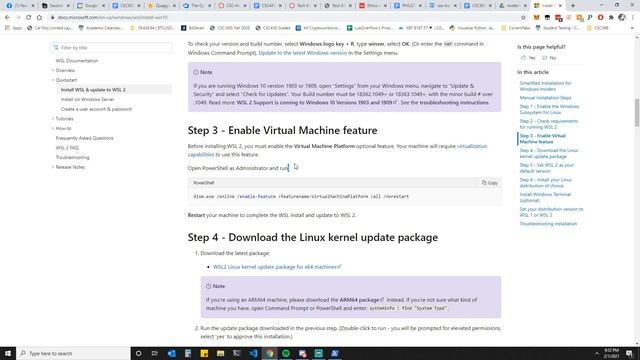Jump to Step 3 Enable Virtual Machine feature
The image size is (640, 360).
[x=542, y=139]
